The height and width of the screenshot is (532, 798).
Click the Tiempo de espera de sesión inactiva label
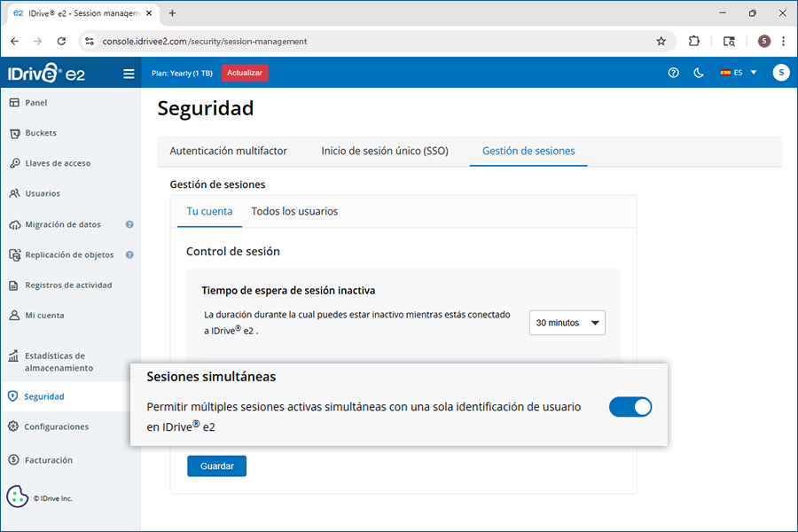click(288, 290)
